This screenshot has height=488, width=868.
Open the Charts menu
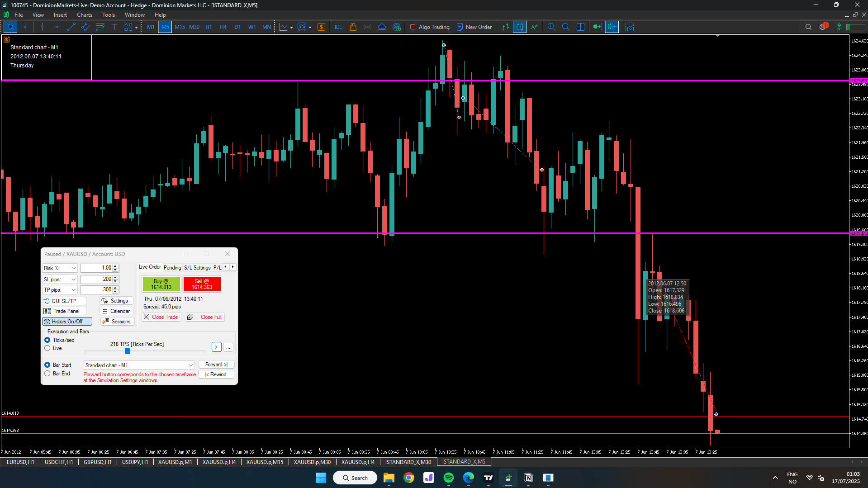85,15
